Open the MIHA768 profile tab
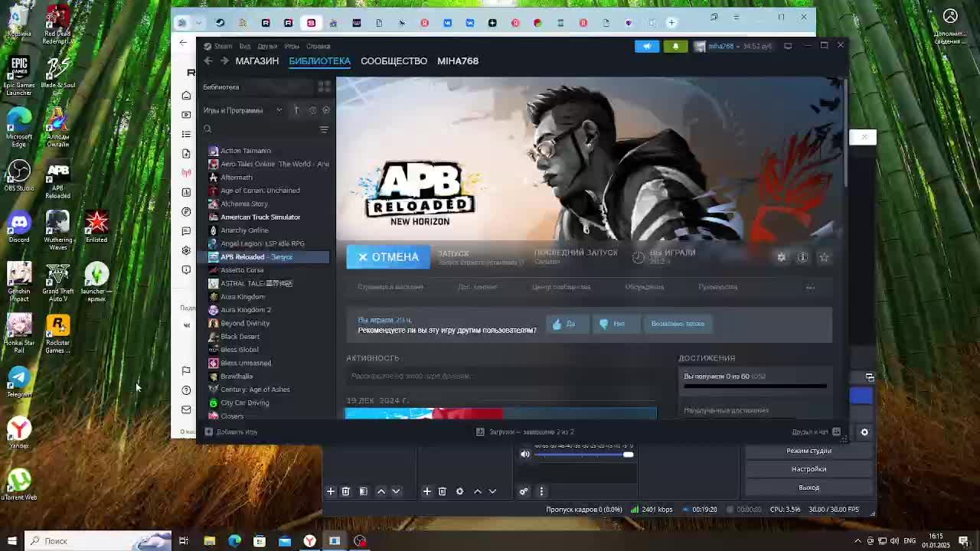The image size is (980, 551). 458,60
